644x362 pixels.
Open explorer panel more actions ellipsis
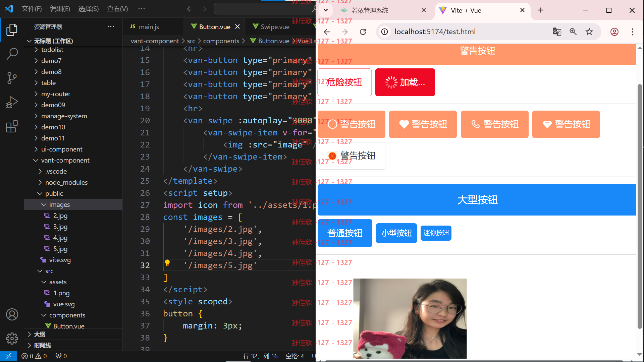(111, 26)
